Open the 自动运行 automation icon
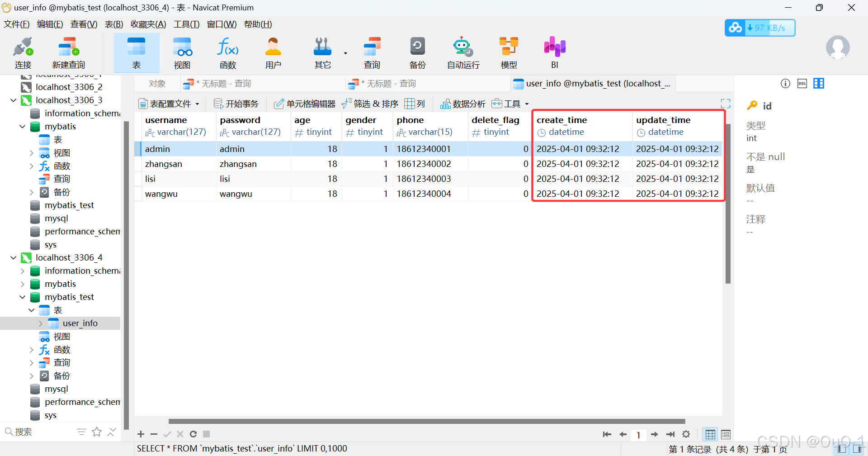This screenshot has height=456, width=868. (463, 53)
